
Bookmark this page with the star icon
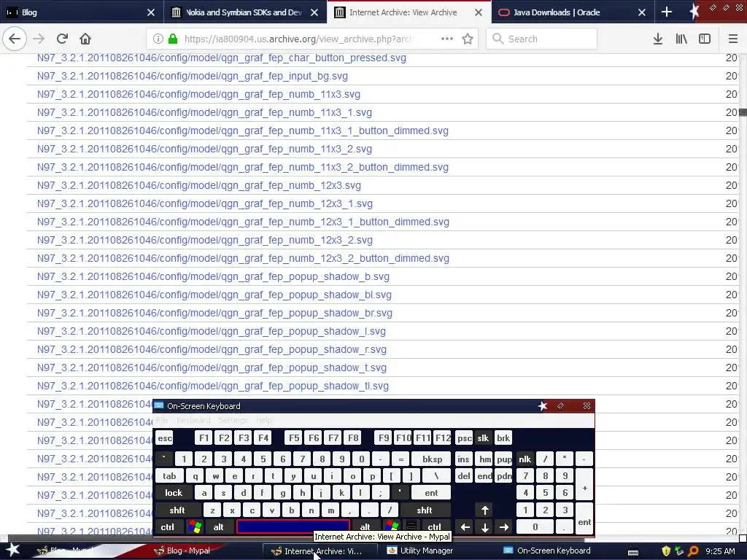[x=468, y=39]
